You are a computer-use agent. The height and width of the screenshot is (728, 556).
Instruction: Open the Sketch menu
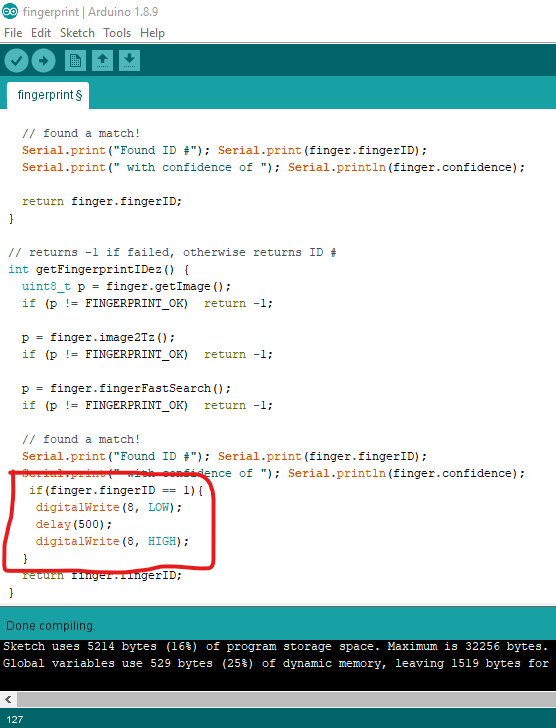[x=77, y=33]
